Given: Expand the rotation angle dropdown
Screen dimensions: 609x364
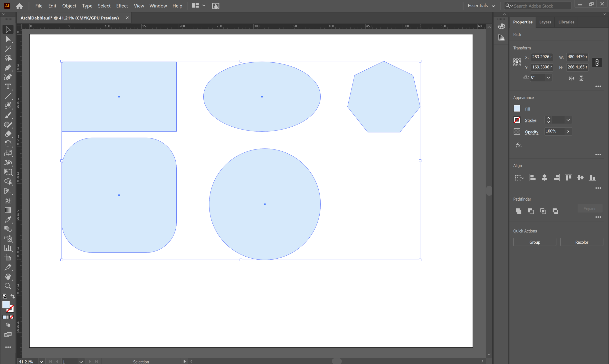Looking at the screenshot, I should 548,78.
